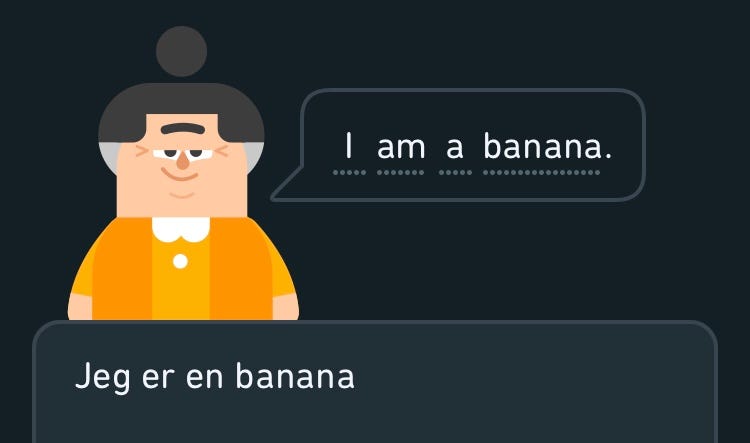Tap the word "am" for a hint
Viewport: 750px width, 443px height.
401,147
